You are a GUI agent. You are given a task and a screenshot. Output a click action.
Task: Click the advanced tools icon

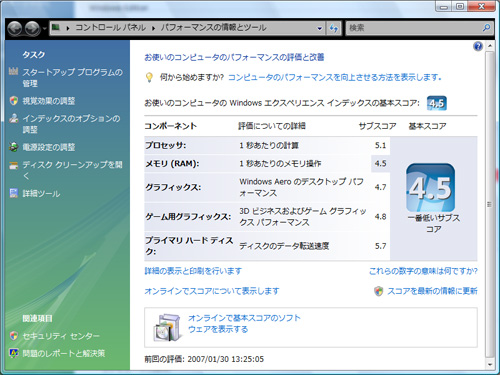13,193
